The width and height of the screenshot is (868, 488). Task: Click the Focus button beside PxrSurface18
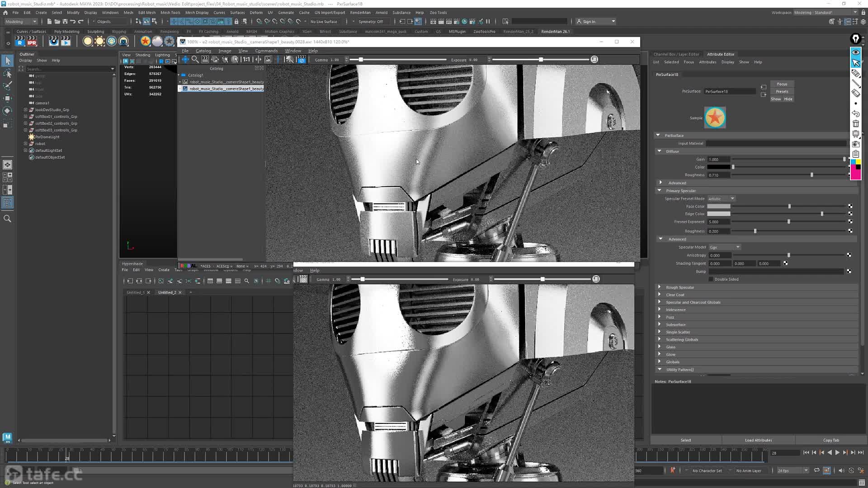782,84
